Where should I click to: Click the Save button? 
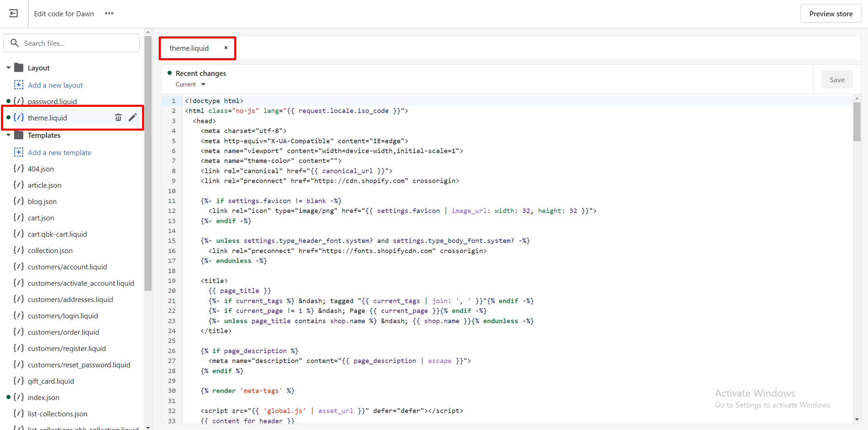pyautogui.click(x=837, y=80)
